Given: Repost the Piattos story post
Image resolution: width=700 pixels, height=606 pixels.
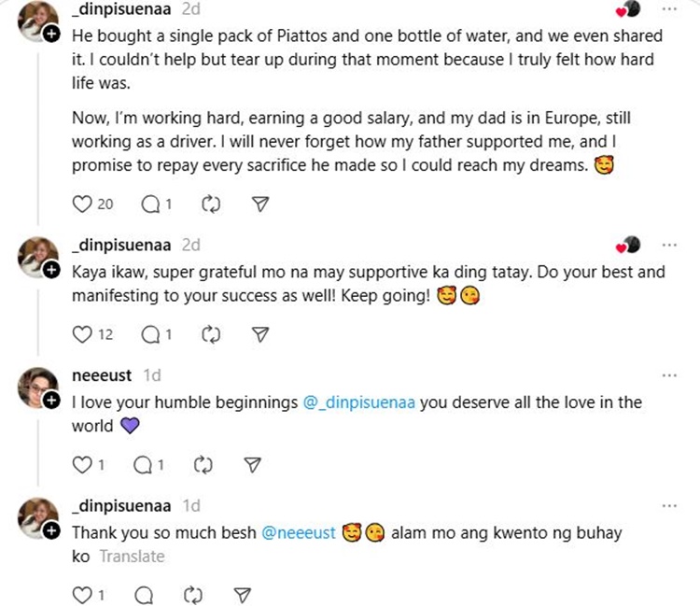Looking at the screenshot, I should (210, 204).
